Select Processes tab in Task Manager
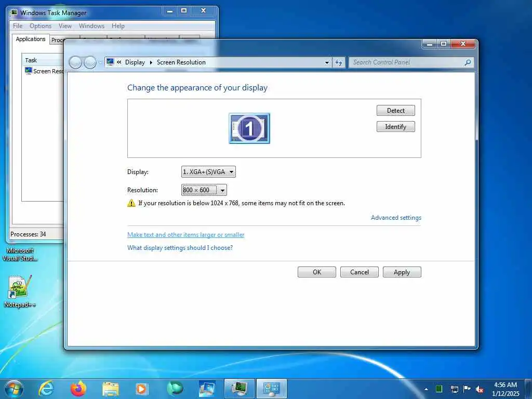 [x=57, y=40]
